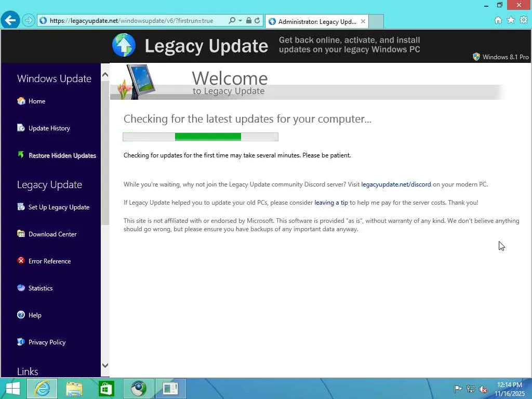Image resolution: width=532 pixels, height=399 pixels.
Task: Open the Windows Store taskbar icon
Action: pos(106,389)
